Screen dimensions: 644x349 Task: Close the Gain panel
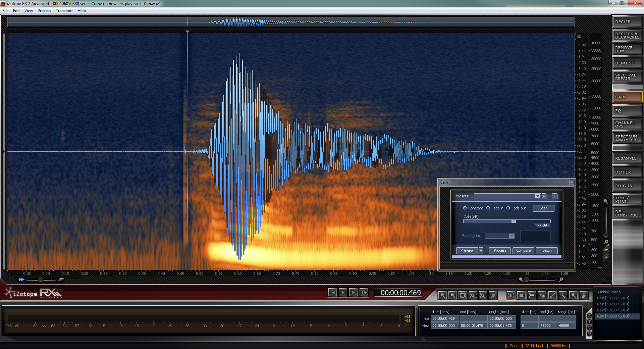click(572, 182)
